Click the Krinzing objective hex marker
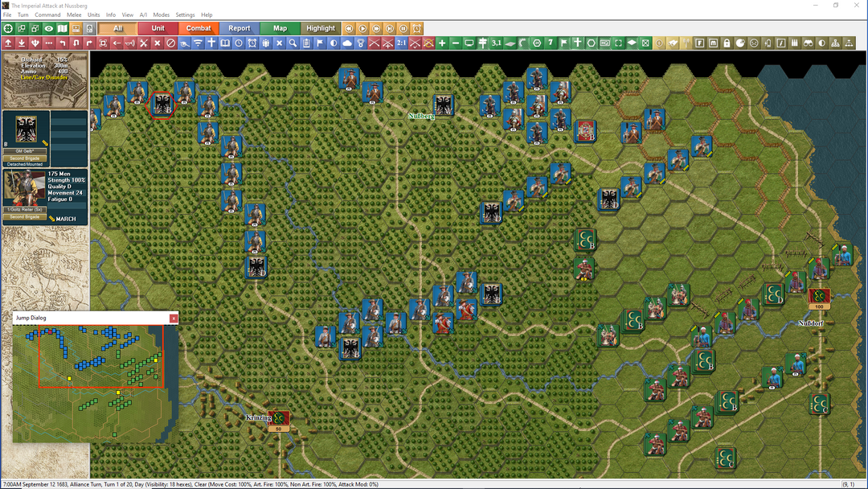 [x=278, y=419]
